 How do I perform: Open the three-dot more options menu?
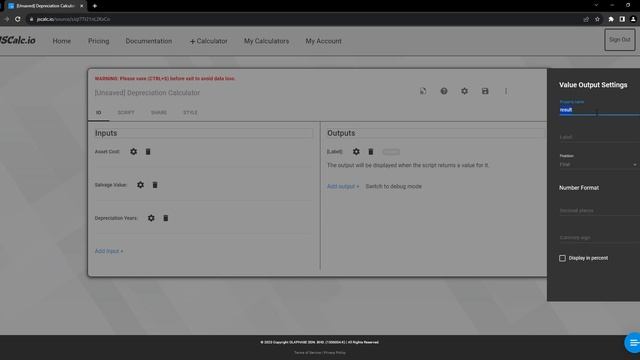(506, 91)
